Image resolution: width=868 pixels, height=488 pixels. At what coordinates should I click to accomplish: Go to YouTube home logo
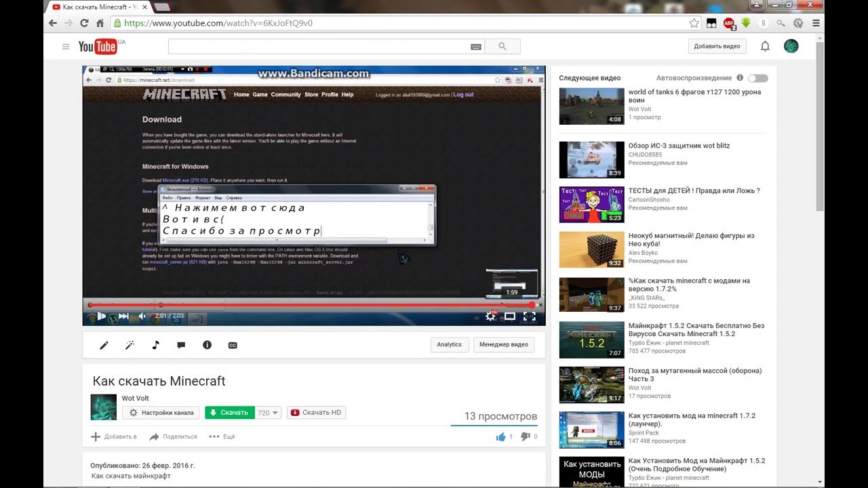click(x=98, y=46)
